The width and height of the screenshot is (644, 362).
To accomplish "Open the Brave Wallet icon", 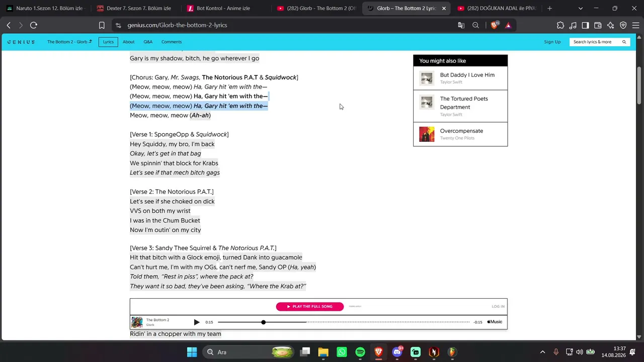I will click(598, 25).
